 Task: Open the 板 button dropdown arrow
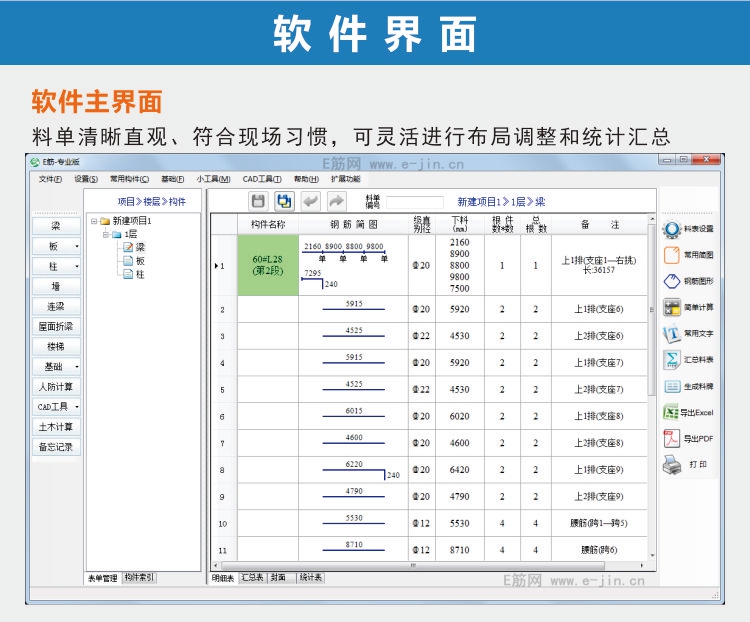point(77,247)
